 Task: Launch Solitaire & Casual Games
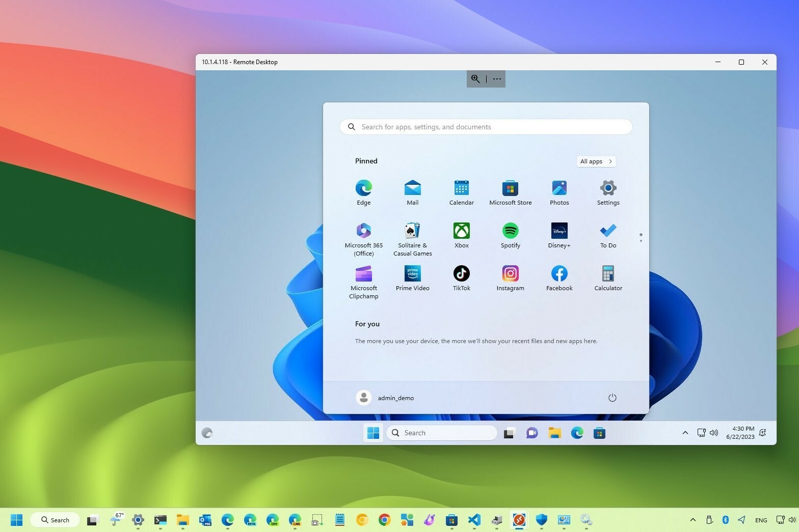pyautogui.click(x=412, y=239)
